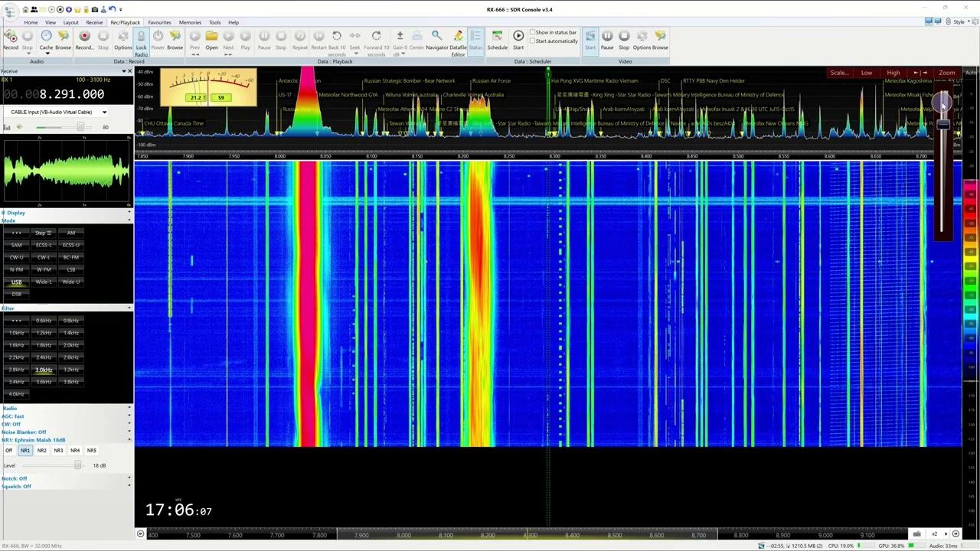Check the Start automatically option

[533, 41]
